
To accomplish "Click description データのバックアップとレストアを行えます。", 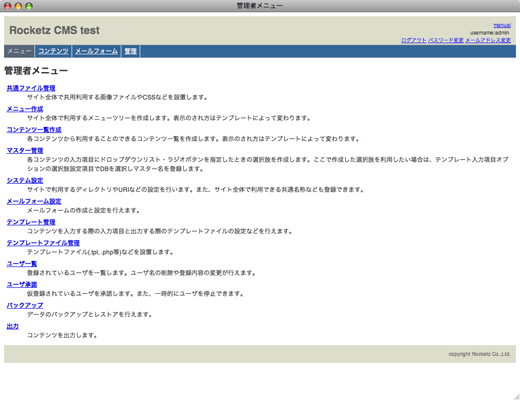I will [x=89, y=314].
